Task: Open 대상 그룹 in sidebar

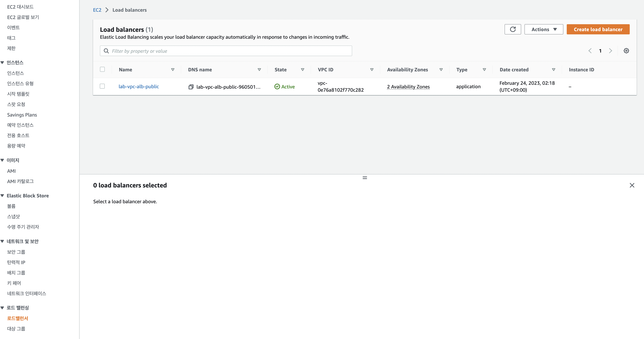Action: [16, 328]
